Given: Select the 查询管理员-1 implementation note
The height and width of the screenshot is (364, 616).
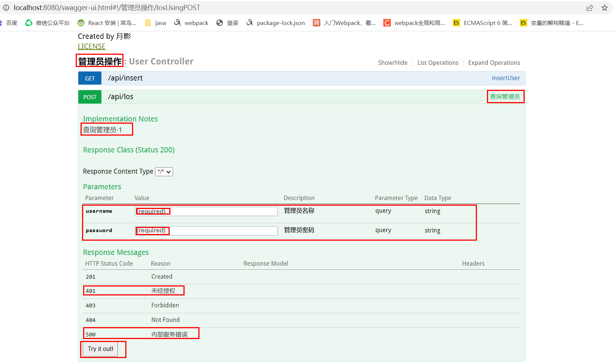Looking at the screenshot, I should (x=102, y=130).
